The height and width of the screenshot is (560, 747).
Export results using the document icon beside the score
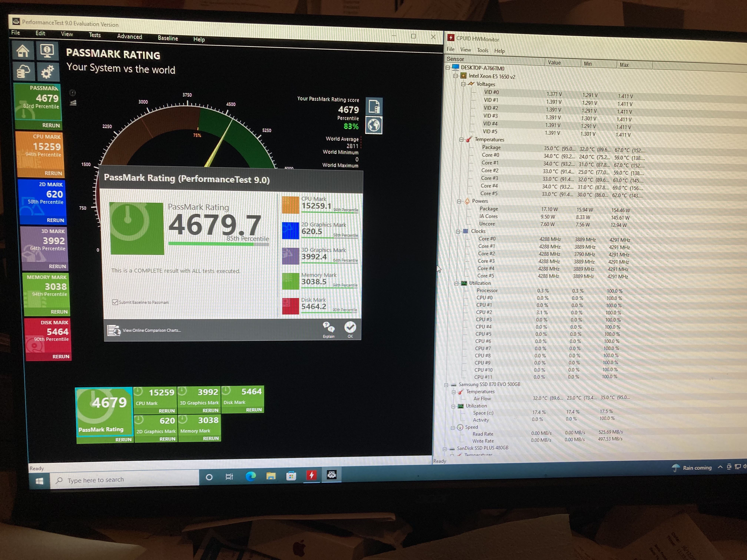coord(374,106)
